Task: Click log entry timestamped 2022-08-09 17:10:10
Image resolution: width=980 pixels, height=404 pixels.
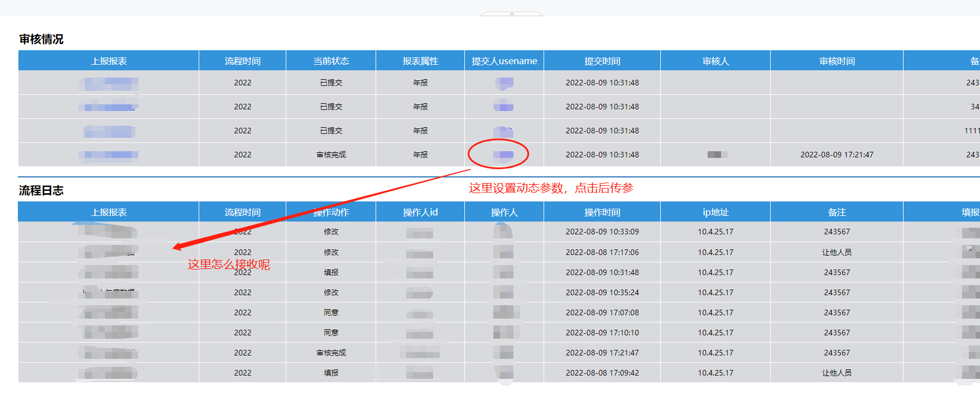Action: (x=499, y=333)
